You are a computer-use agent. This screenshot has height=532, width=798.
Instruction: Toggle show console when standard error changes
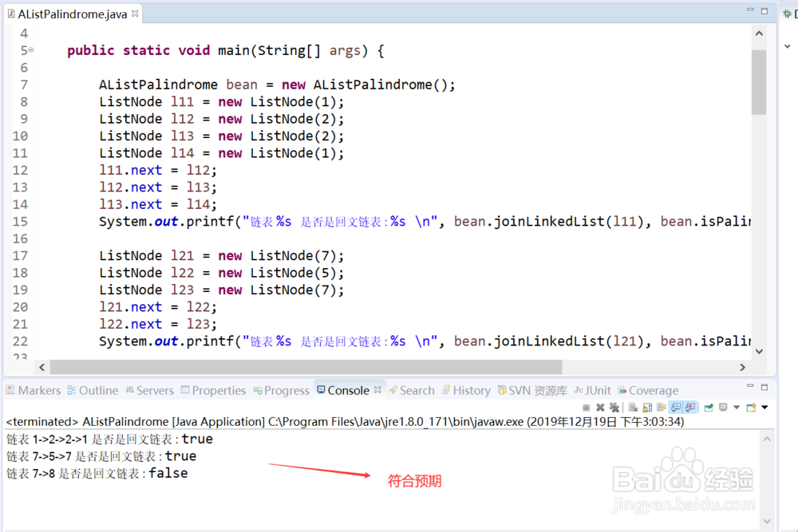(690, 408)
